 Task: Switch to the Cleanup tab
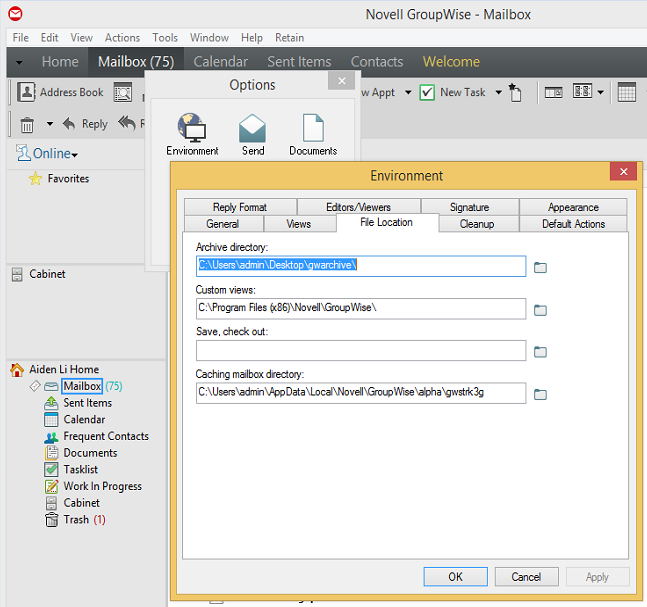click(476, 224)
